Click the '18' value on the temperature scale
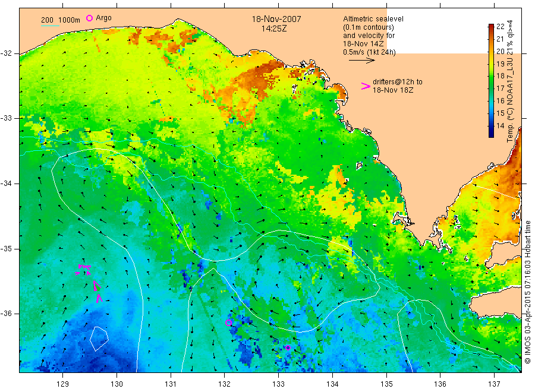This screenshot has height=392, width=535. click(x=500, y=76)
